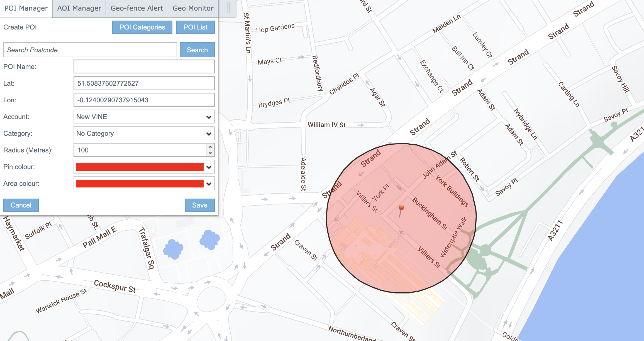The height and width of the screenshot is (341, 644).
Task: Expand the Category dropdown
Action: (x=144, y=134)
